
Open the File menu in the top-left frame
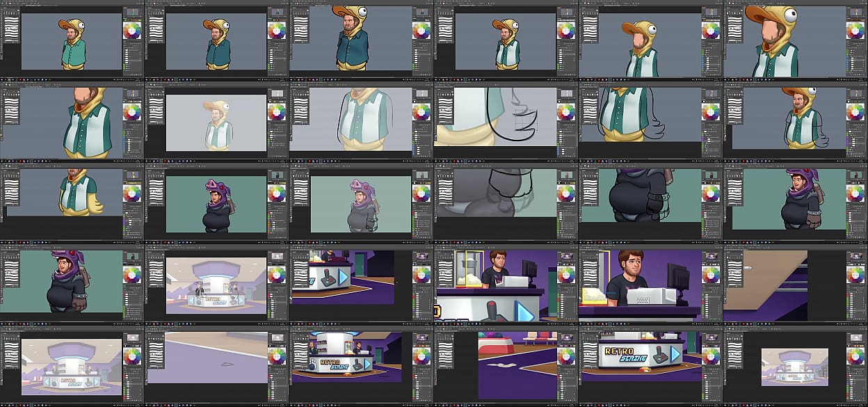pyautogui.click(x=3, y=2)
